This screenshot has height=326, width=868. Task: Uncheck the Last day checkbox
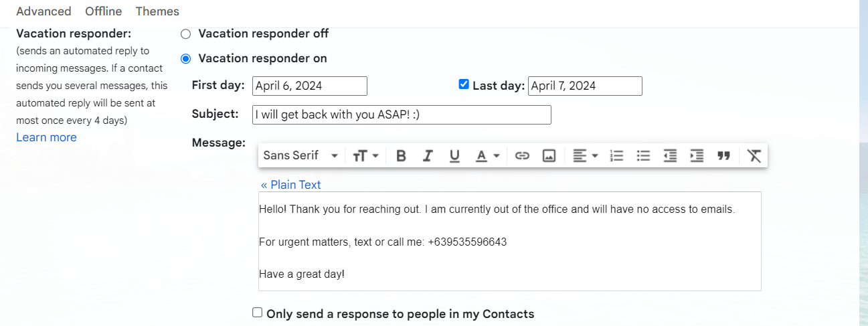click(463, 84)
